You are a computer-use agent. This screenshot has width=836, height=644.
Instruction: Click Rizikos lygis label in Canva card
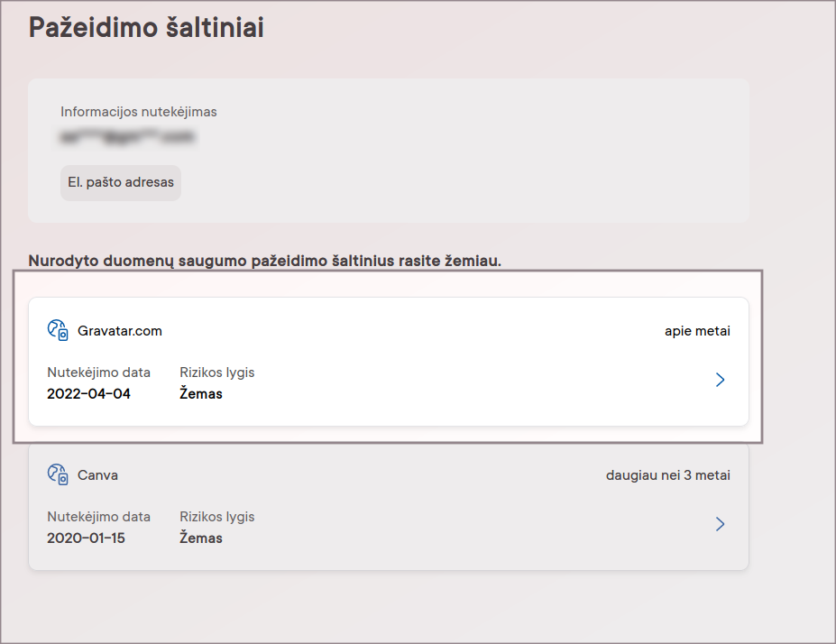coord(217,517)
